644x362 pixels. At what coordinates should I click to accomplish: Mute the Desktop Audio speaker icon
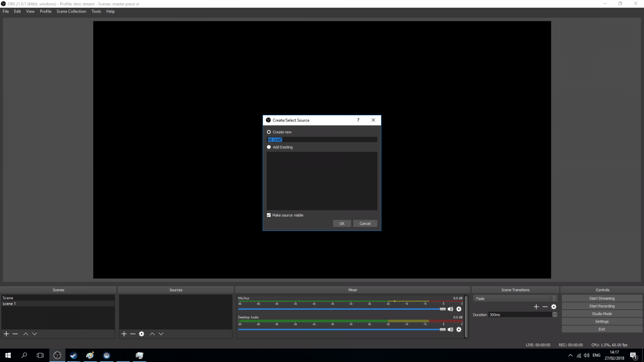click(x=450, y=329)
